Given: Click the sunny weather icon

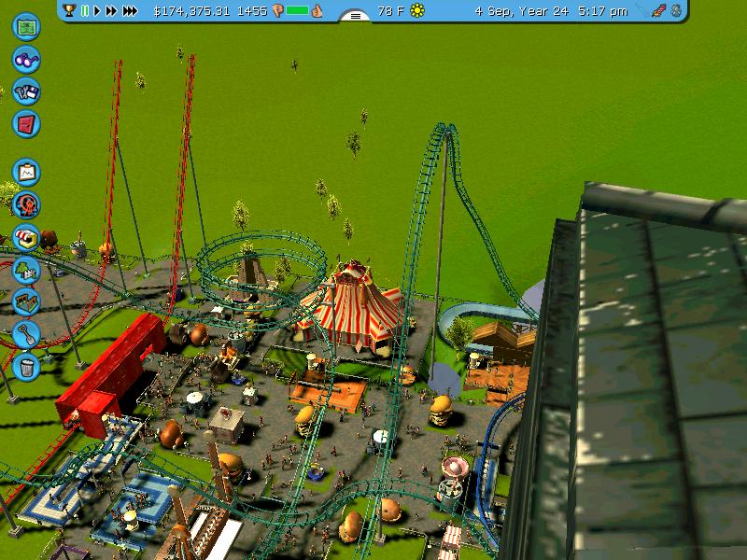Looking at the screenshot, I should 417,10.
